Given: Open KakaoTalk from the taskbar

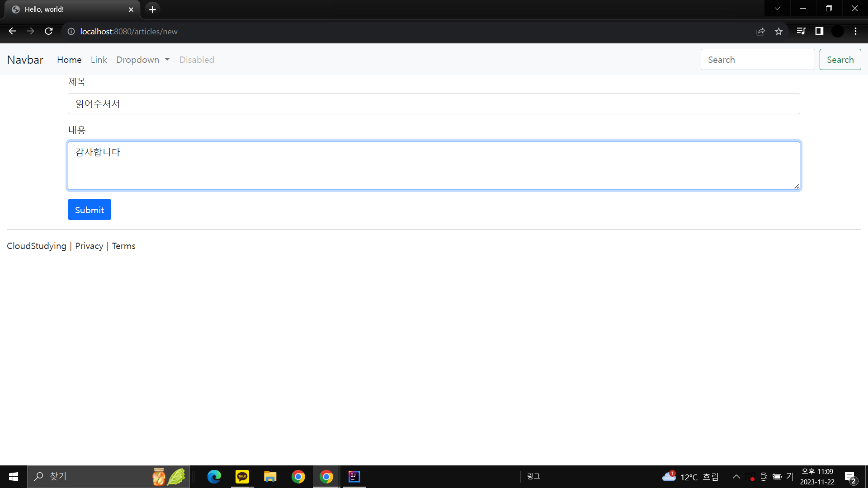Looking at the screenshot, I should point(242,476).
